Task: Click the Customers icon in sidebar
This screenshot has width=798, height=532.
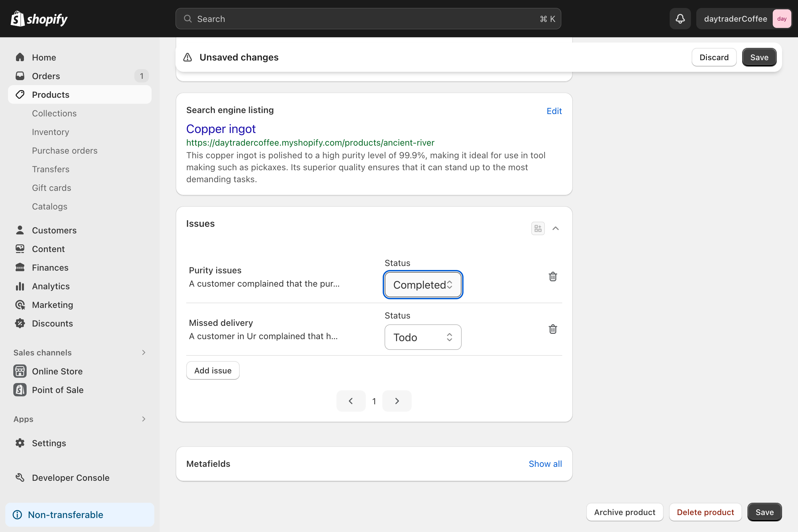Action: tap(20, 230)
